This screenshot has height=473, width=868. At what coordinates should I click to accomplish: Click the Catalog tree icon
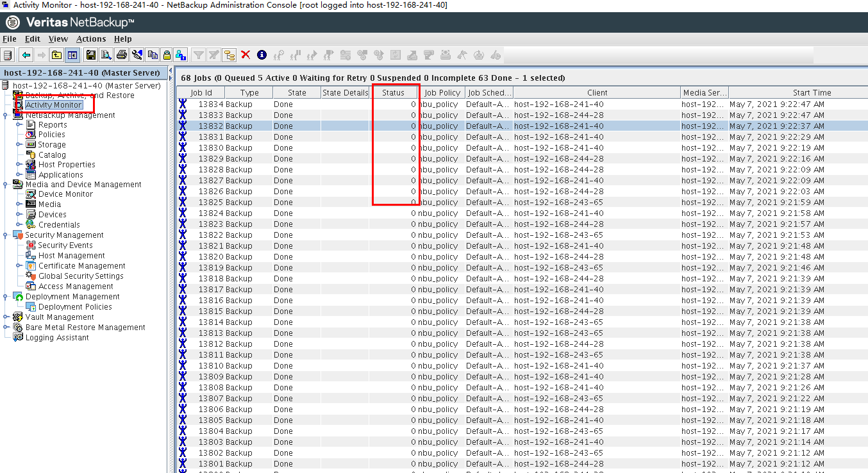(31, 154)
